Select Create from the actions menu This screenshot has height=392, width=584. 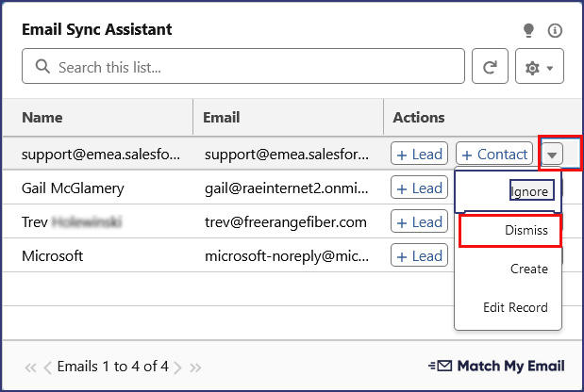[x=528, y=269]
